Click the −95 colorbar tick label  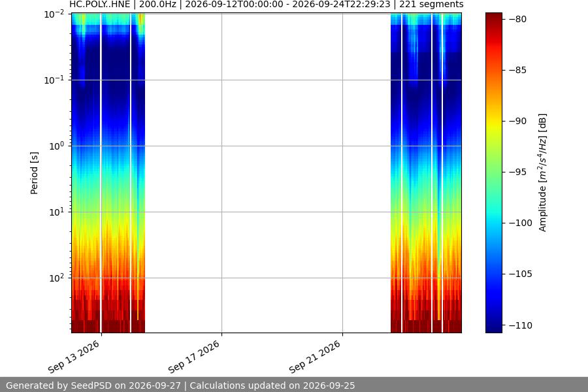[517, 172]
